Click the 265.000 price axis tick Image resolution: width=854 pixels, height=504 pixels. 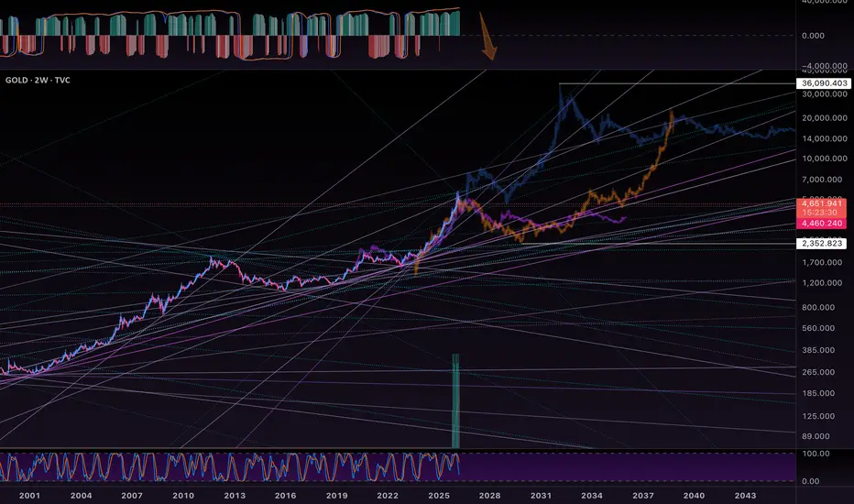818,372
